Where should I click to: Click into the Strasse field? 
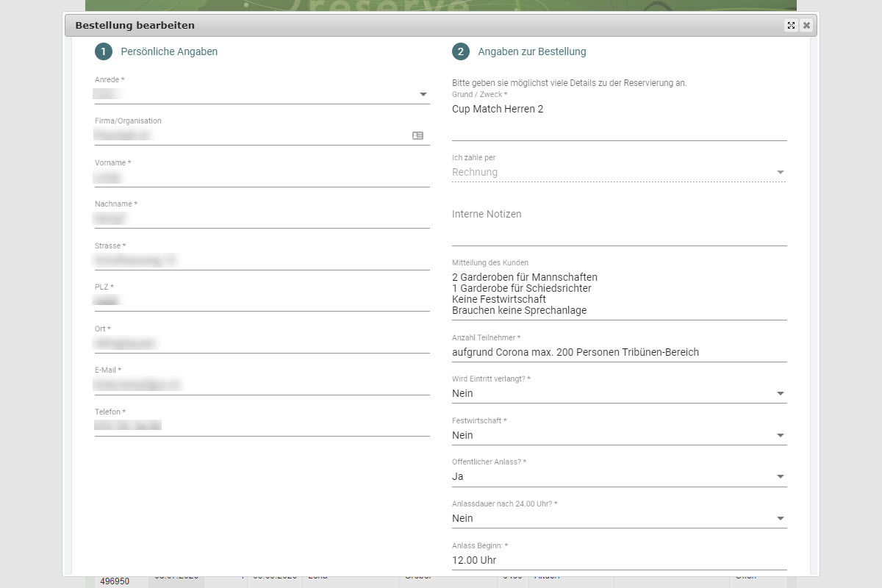click(x=262, y=261)
